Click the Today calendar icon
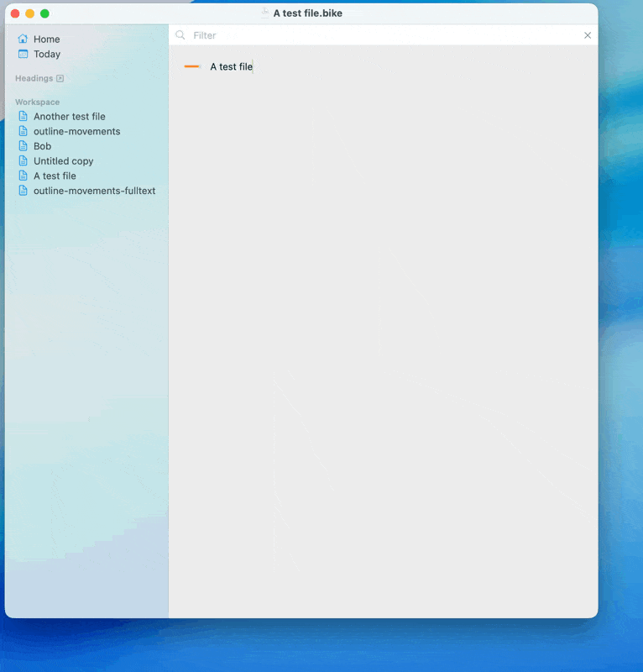This screenshot has height=672, width=643. (x=23, y=54)
